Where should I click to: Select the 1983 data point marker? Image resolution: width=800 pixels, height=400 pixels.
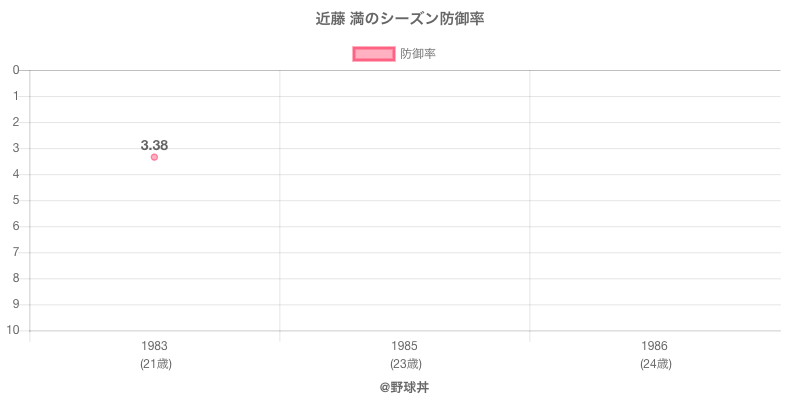[x=154, y=157]
